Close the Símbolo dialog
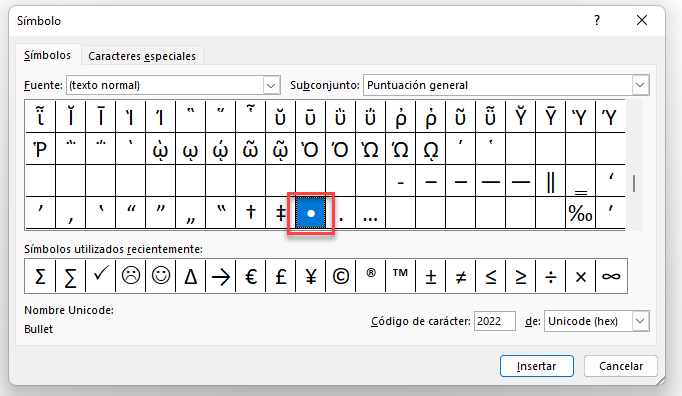Screen dimensions: 682x396 point(642,20)
